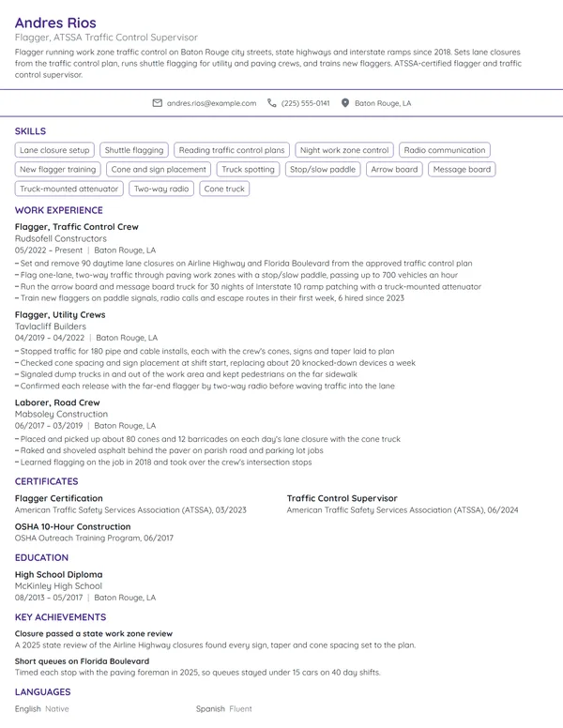Click the 'Arrow board' skill tag

(x=394, y=170)
